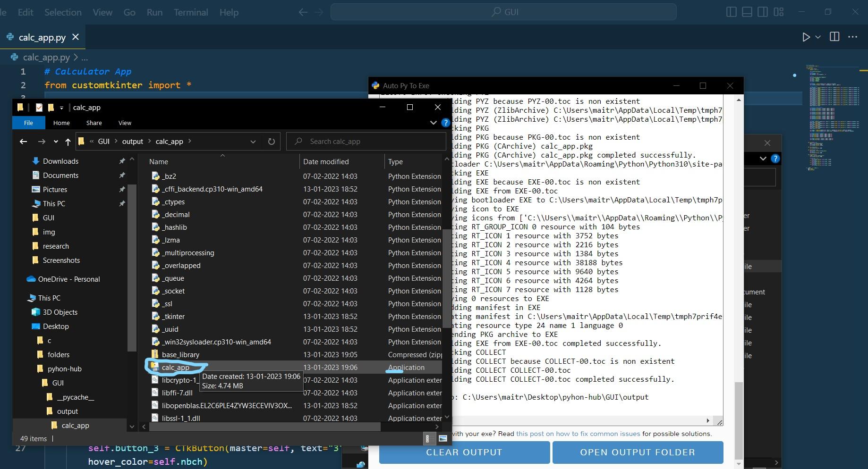Click the Toggle Panel icon in title bar
The width and height of the screenshot is (868, 469).
[x=746, y=12]
